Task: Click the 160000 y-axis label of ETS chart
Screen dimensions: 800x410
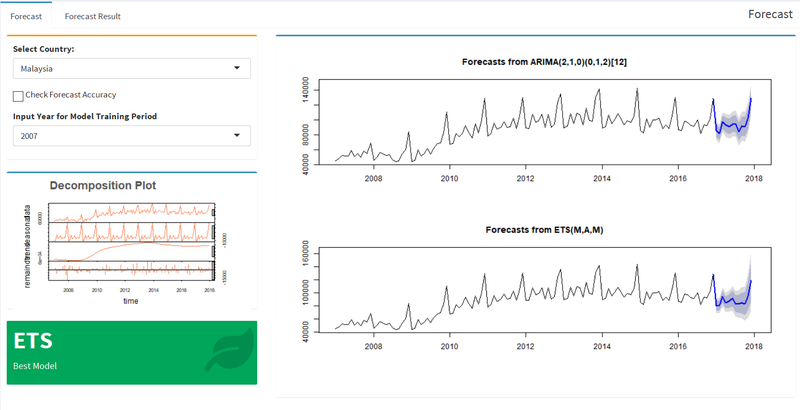Action: pyautogui.click(x=306, y=253)
